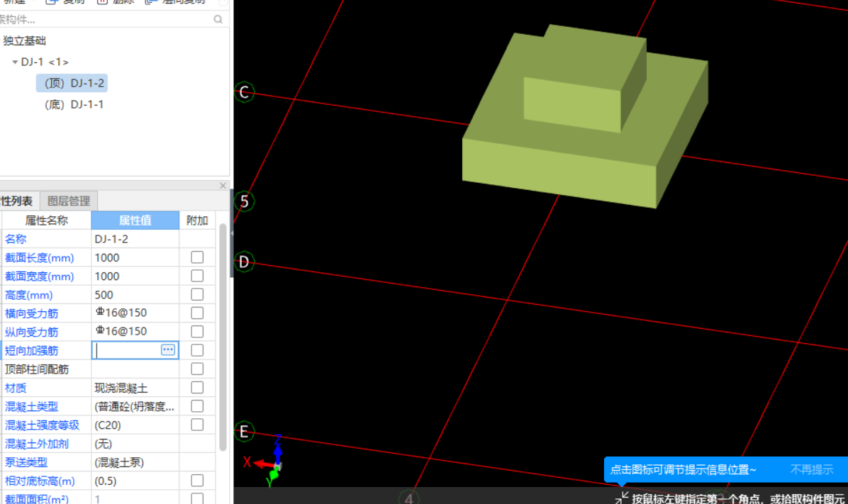
Task: Click the XYZ coordinate axis gizmo
Action: point(269,462)
